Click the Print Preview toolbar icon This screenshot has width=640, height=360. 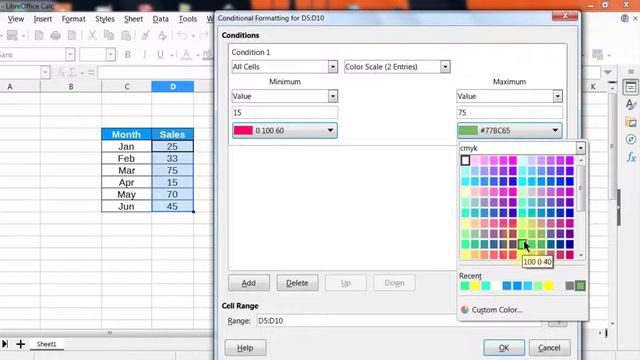72,36
